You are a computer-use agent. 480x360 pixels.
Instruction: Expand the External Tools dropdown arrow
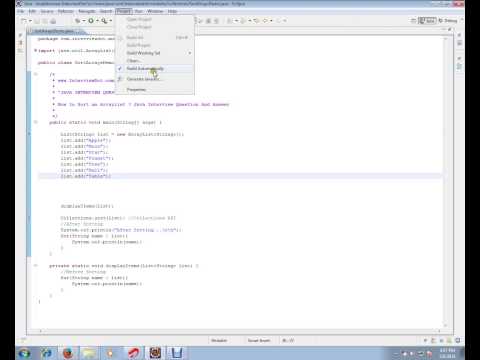(111, 21)
